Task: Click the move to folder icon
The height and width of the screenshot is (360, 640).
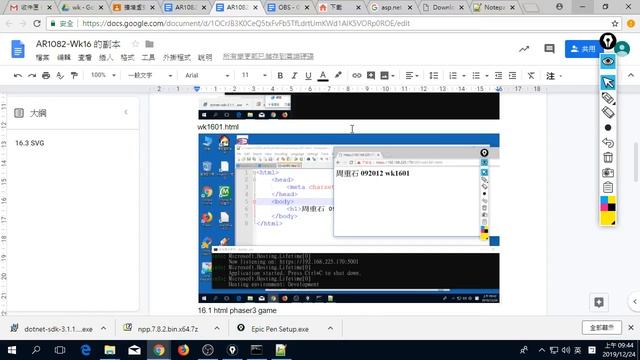Action: tap(149, 44)
